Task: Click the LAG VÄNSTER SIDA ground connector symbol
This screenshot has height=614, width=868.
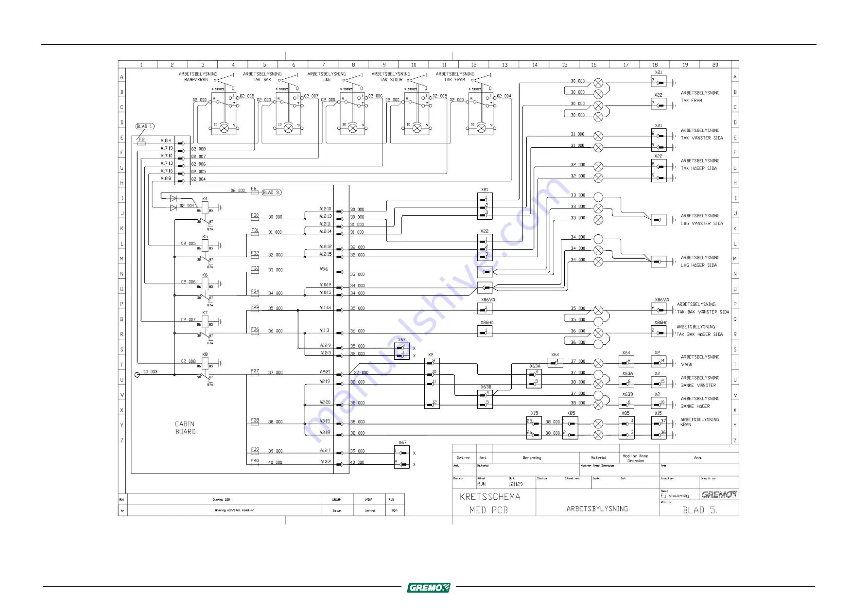Action: [659, 220]
